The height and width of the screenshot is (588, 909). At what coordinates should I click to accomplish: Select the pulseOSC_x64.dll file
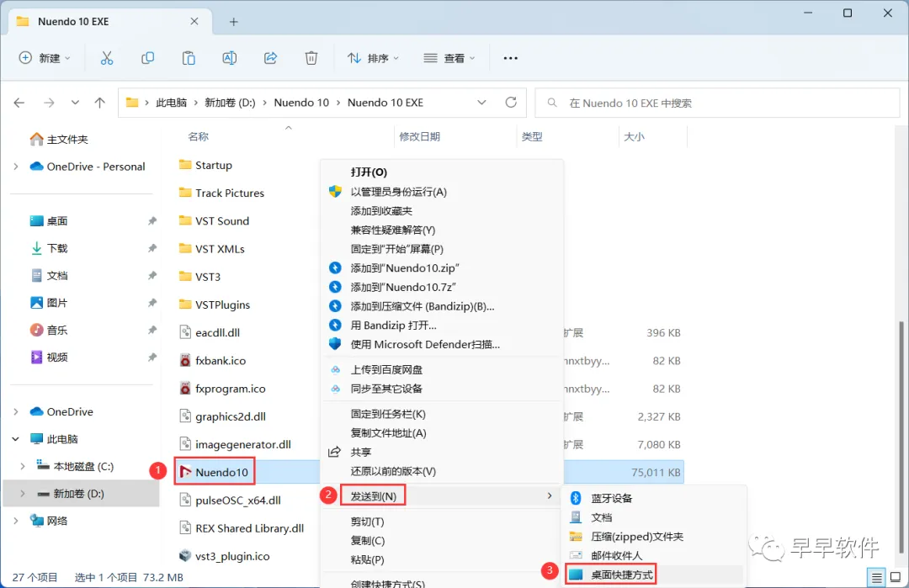pyautogui.click(x=230, y=501)
